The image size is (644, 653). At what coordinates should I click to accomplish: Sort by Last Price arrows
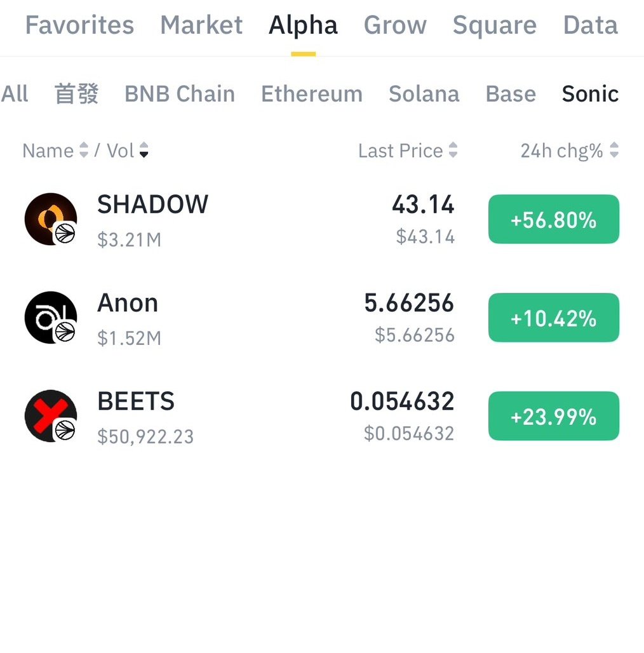[x=453, y=150]
